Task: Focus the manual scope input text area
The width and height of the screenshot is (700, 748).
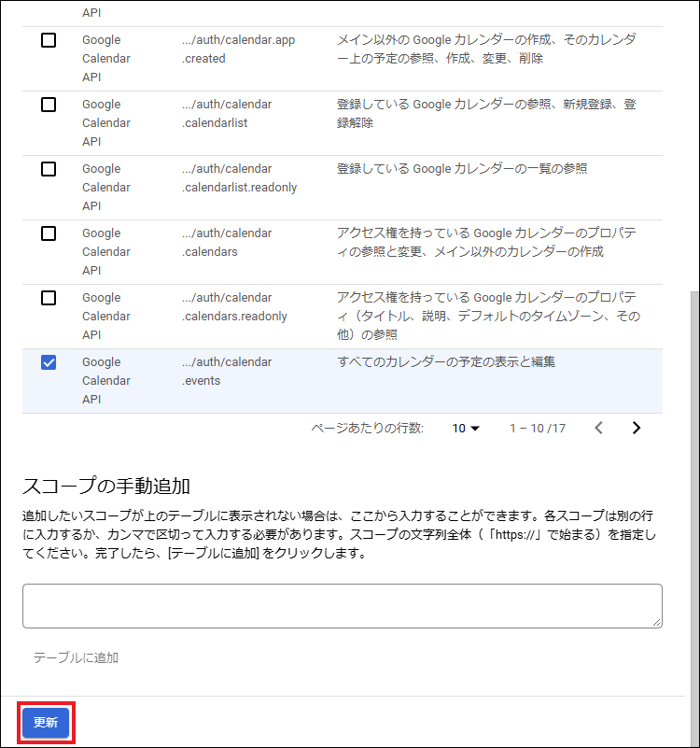Action: [342, 605]
